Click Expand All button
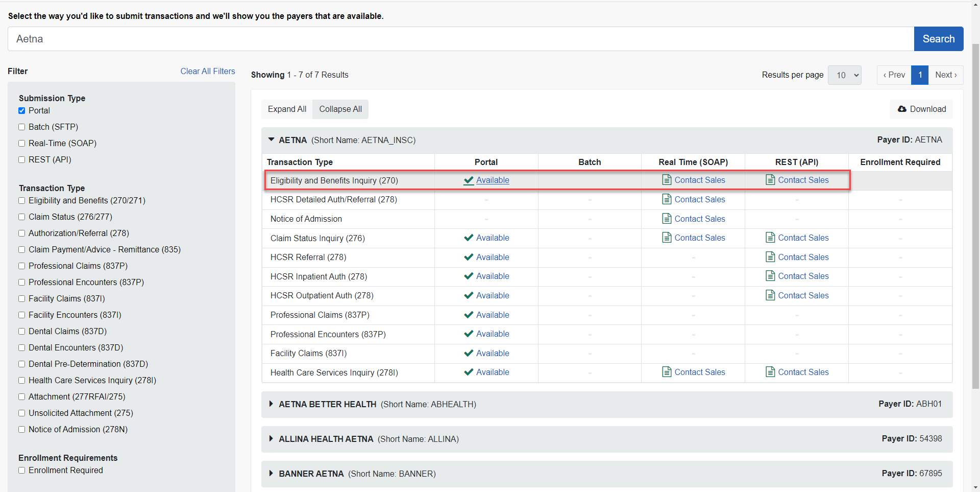The width and height of the screenshot is (980, 492). point(287,109)
